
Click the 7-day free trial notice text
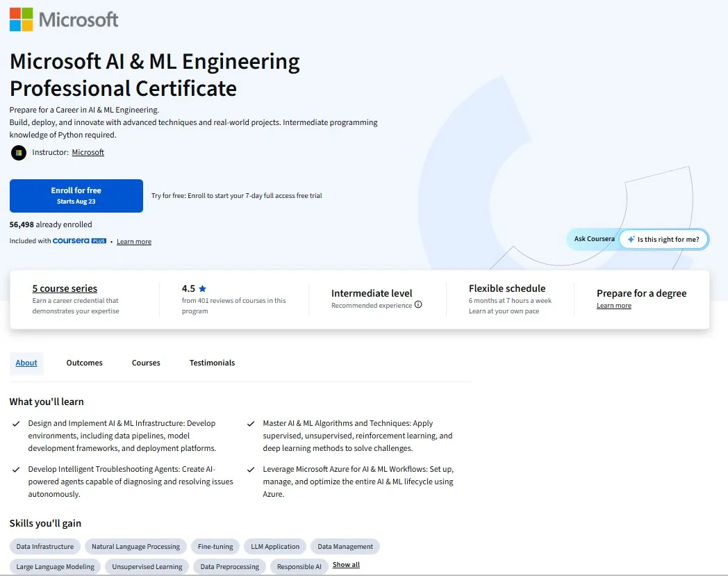pos(237,195)
